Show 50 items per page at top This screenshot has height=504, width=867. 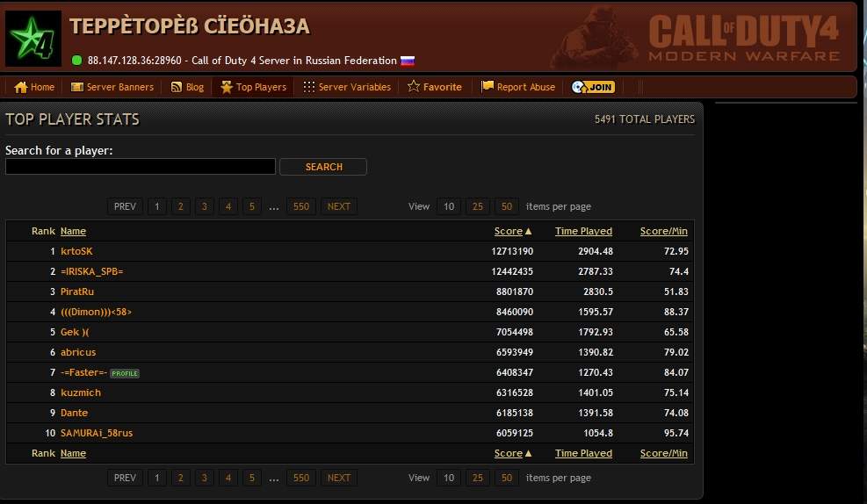[506, 206]
